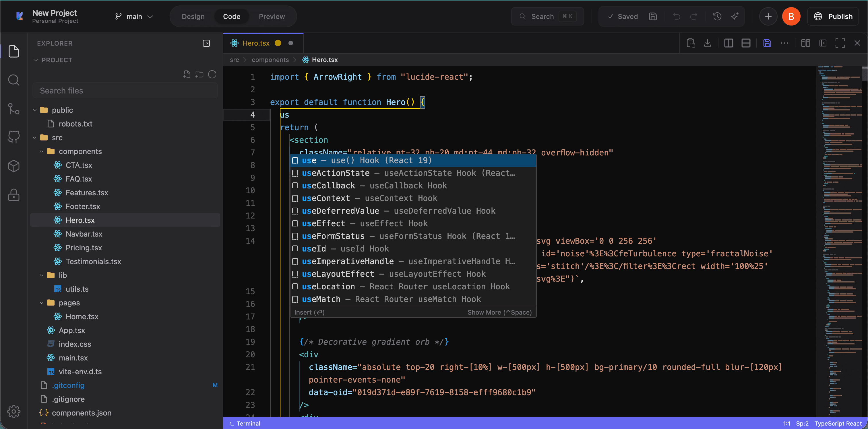Open the lock Secrets sidebar icon
This screenshot has height=429, width=868.
pos(13,195)
